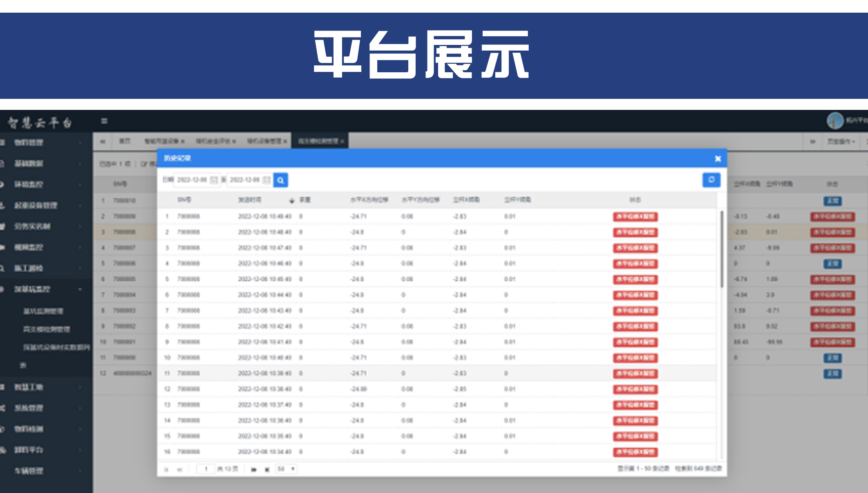Close the 塔机安全评估 tab
868x493 pixels.
pyautogui.click(x=234, y=141)
